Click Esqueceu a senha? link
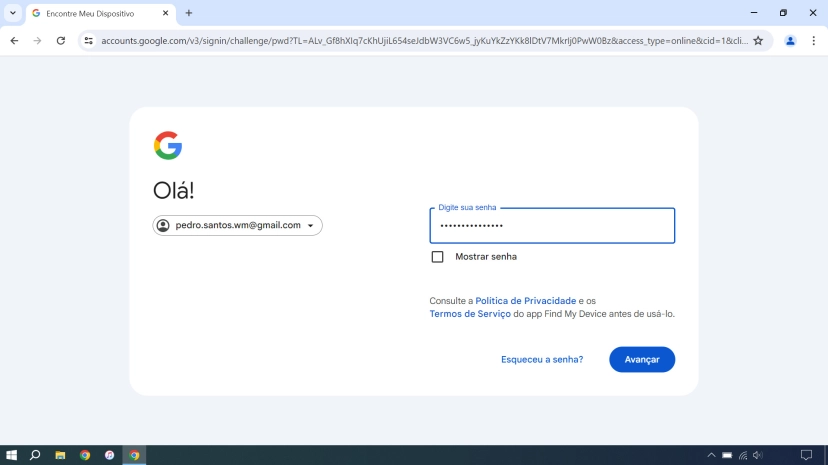The height and width of the screenshot is (465, 828). [542, 359]
